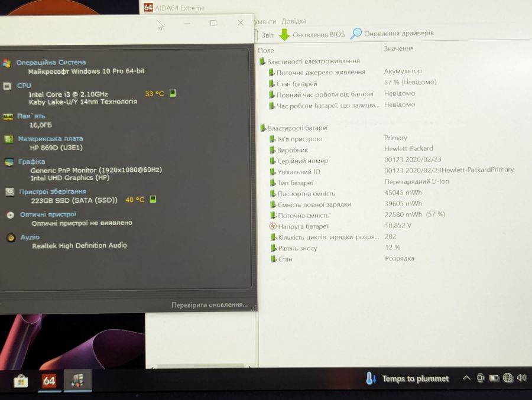The width and height of the screenshot is (532, 400).
Task: Select the Серійний номер row
Action: click(x=355, y=160)
